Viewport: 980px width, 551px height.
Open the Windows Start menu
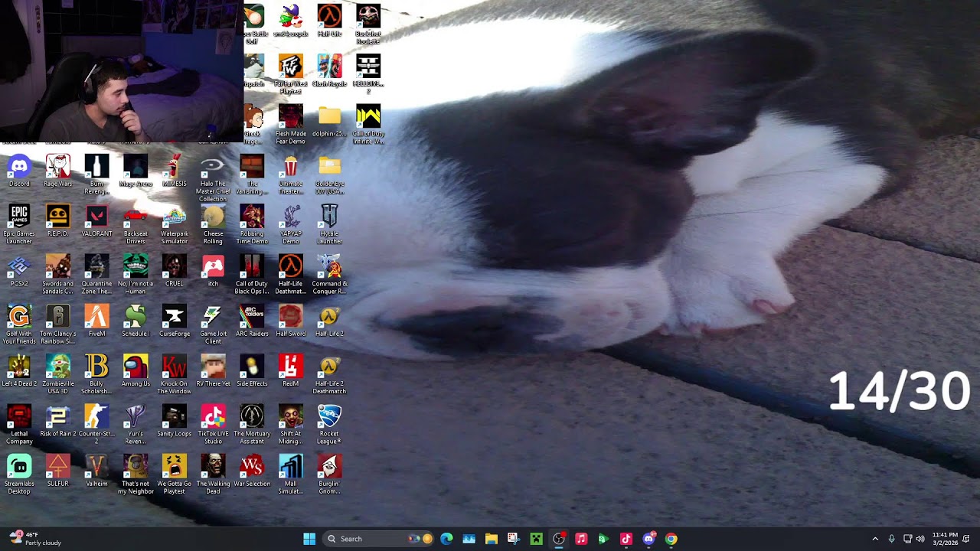pyautogui.click(x=309, y=539)
